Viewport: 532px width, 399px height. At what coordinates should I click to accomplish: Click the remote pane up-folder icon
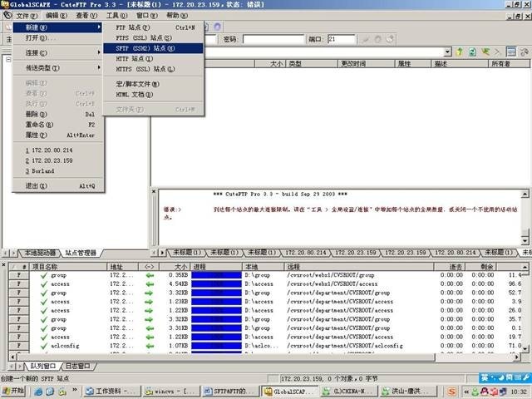click(x=461, y=52)
